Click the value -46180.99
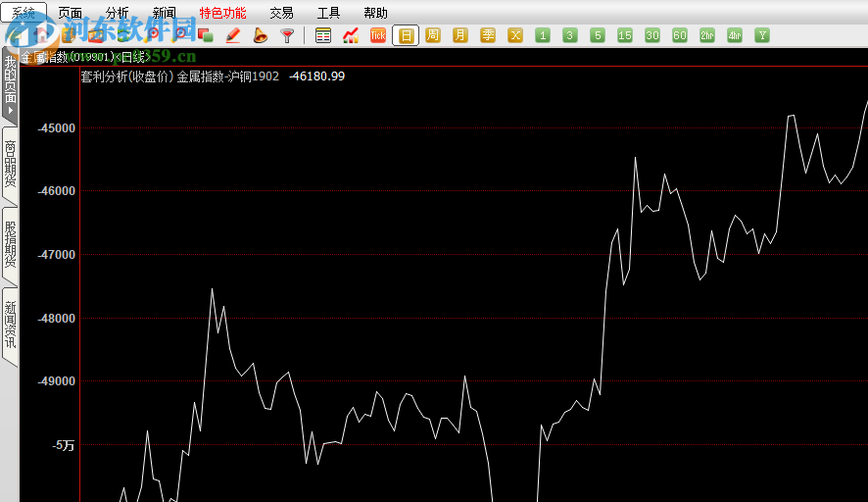Image resolution: width=868 pixels, height=502 pixels. [316, 76]
